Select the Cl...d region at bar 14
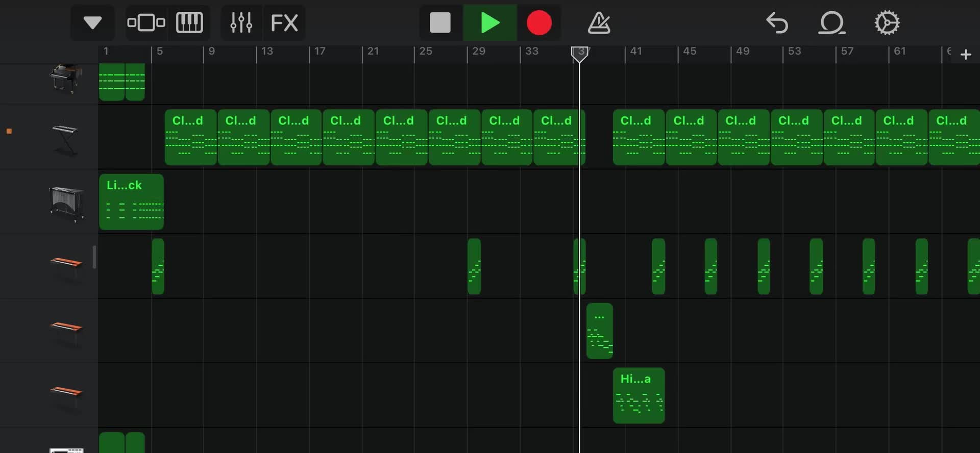Viewport: 980px width, 453px height. pyautogui.click(x=296, y=137)
